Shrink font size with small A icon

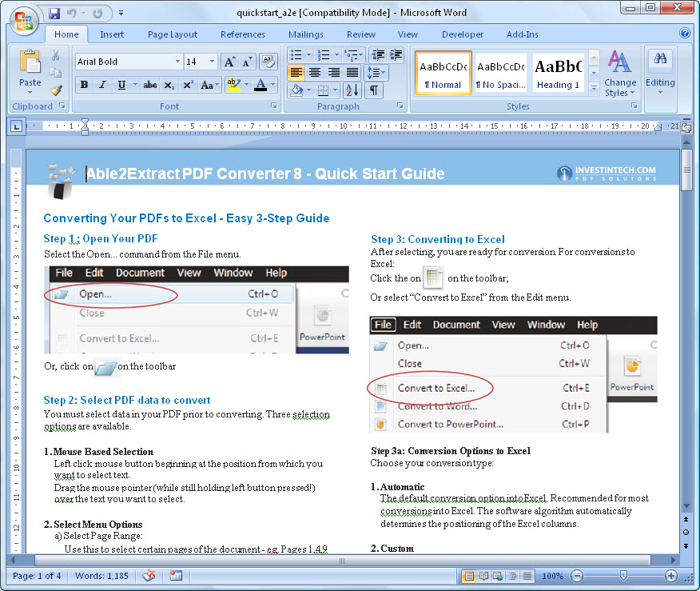coord(247,62)
